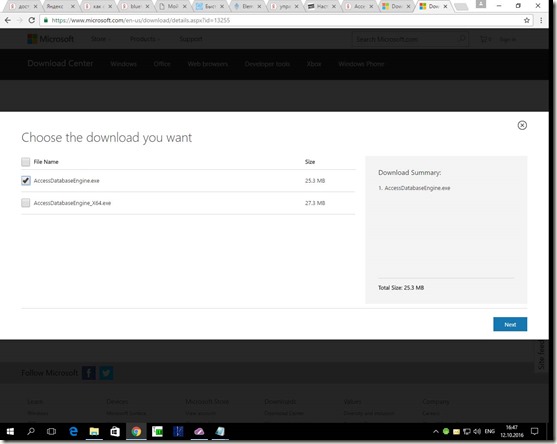Image resolution: width=557 pixels, height=444 pixels.
Task: Open the Windows category in Download Center
Action: [x=123, y=64]
